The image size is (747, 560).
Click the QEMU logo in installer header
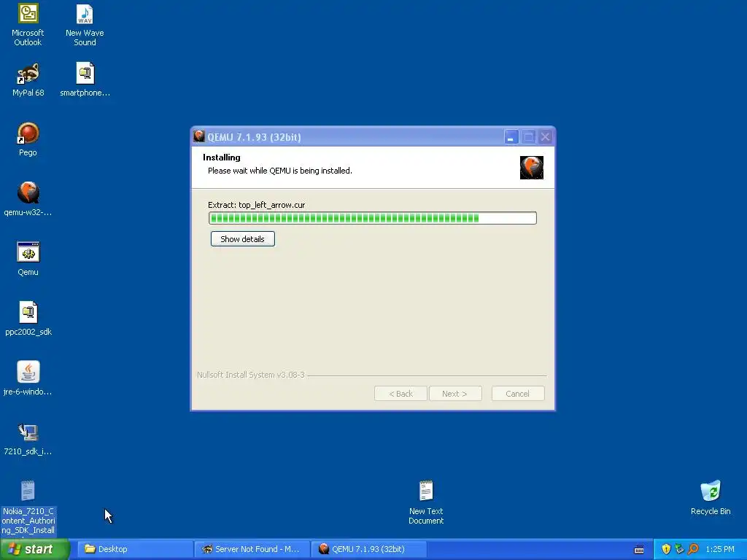coord(532,168)
